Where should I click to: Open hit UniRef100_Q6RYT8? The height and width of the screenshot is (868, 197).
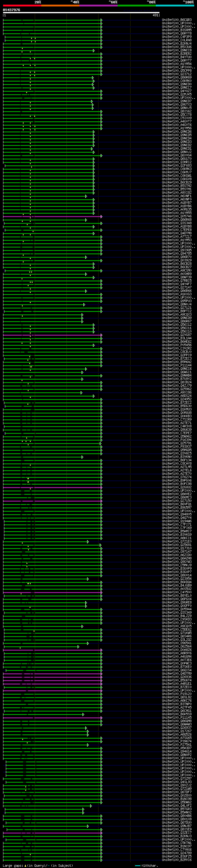[177, 33]
